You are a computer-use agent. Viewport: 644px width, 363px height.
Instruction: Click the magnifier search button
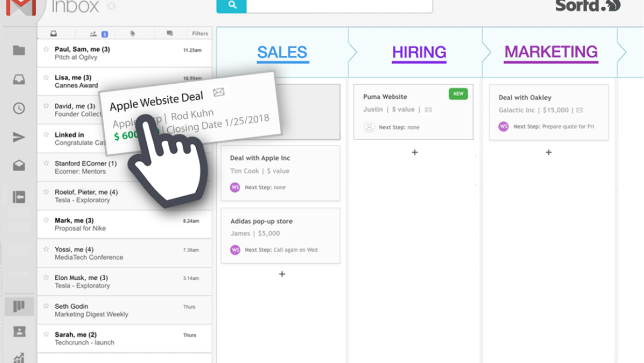232,5
